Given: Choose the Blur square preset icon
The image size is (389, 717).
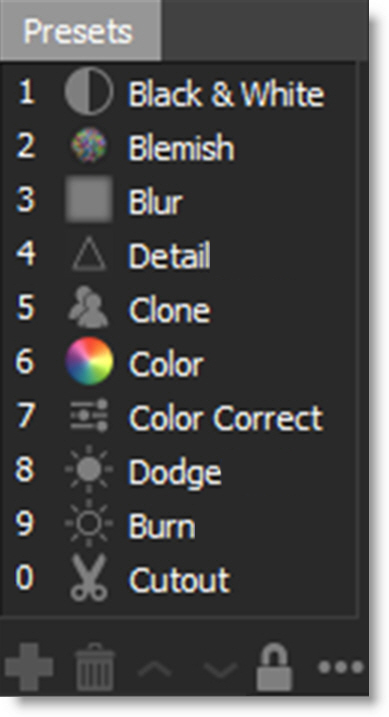Looking at the screenshot, I should tap(89, 199).
